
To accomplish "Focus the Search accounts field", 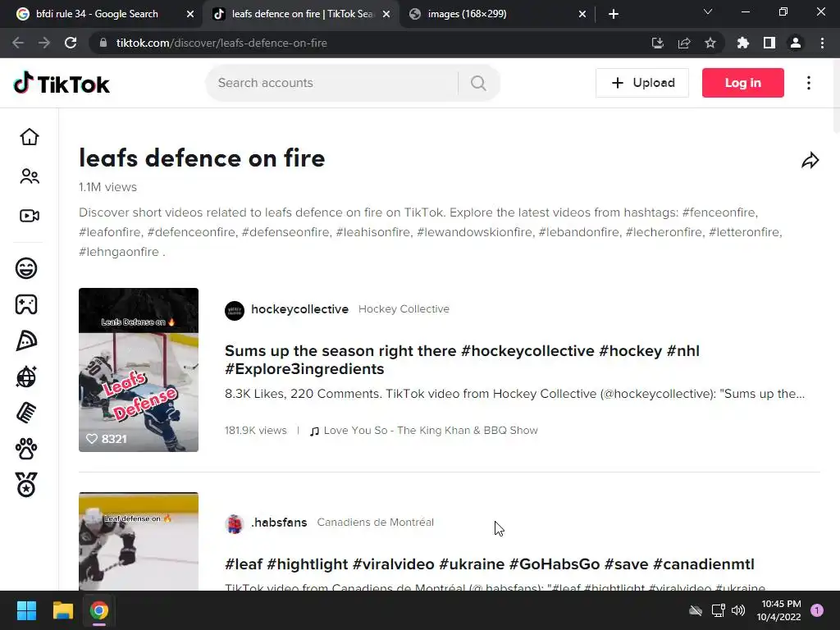I will click(332, 83).
